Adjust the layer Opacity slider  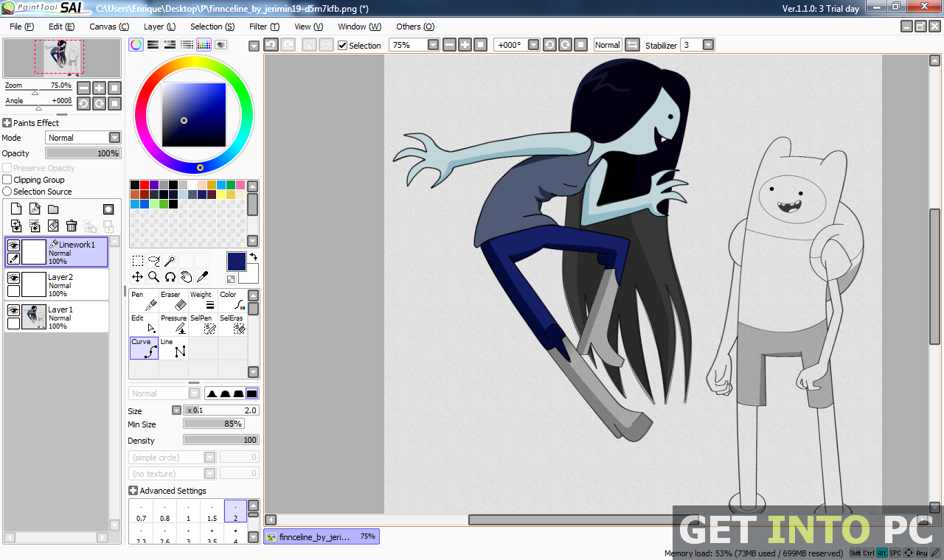click(83, 153)
